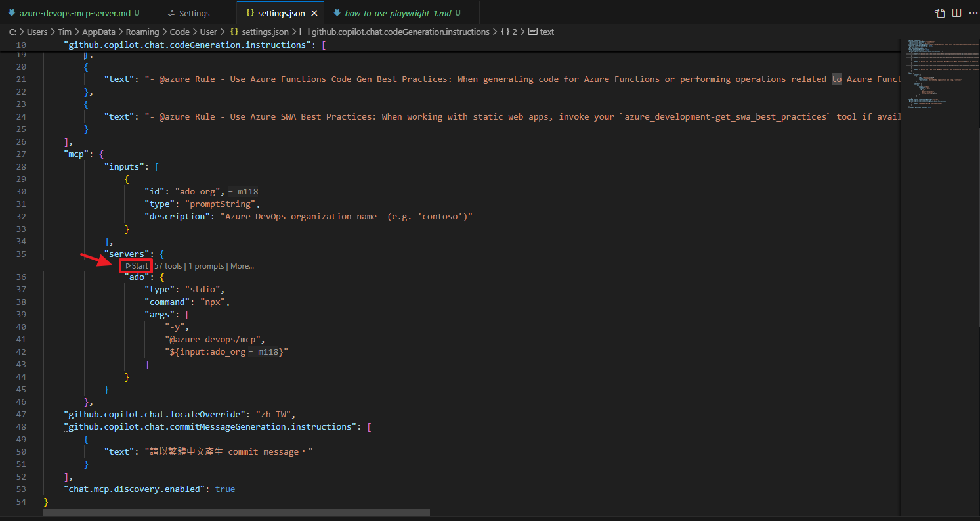Open the 'More...' code lens link
980x521 pixels.
click(x=242, y=266)
